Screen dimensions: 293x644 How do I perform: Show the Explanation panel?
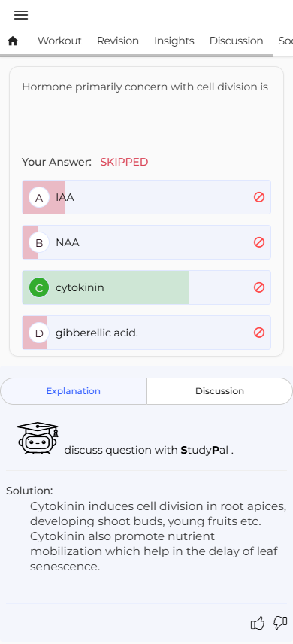pos(74,391)
